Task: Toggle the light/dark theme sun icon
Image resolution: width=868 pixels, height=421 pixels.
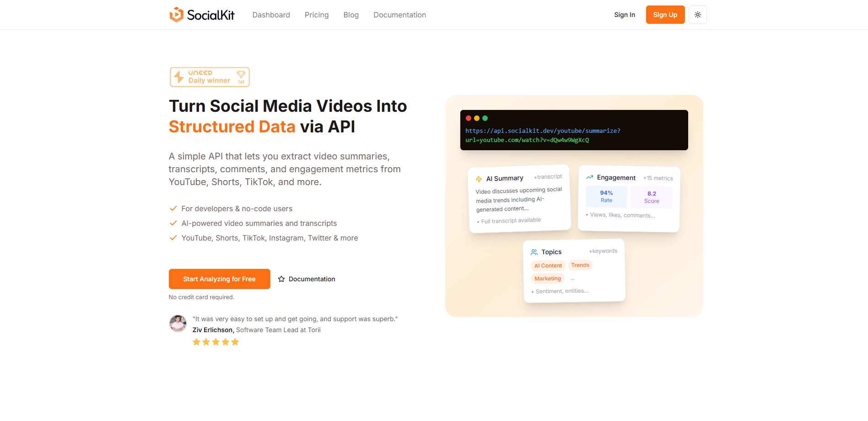Action: coord(697,15)
